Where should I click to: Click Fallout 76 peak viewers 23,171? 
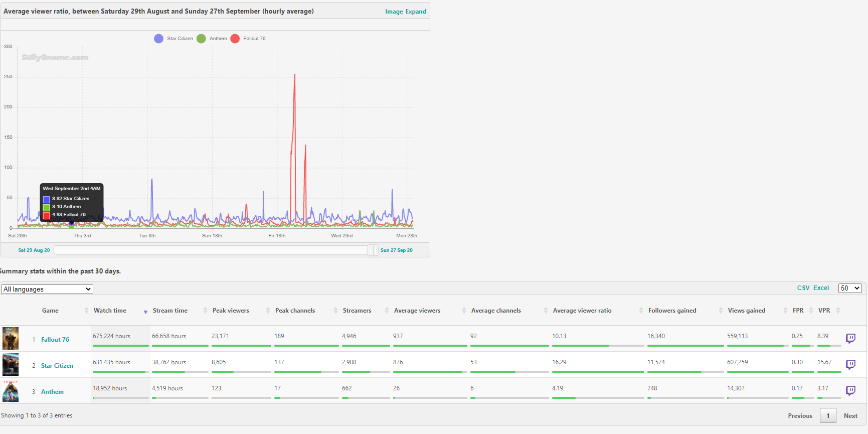pos(220,336)
